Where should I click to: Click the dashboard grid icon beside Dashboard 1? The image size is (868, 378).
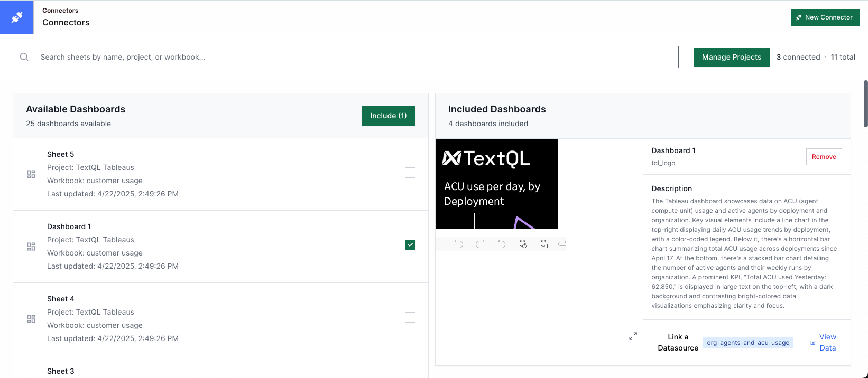click(31, 247)
